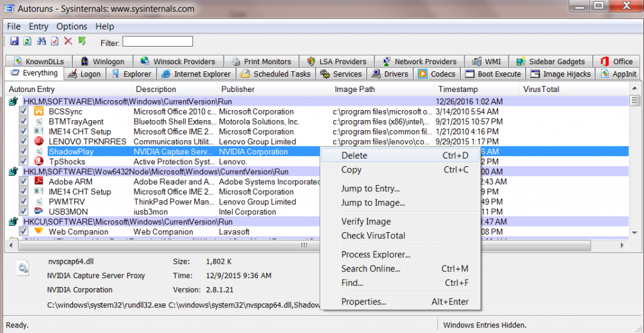Choose Jump to Image... in context menu
This screenshot has height=333, width=644.
[x=401, y=203]
